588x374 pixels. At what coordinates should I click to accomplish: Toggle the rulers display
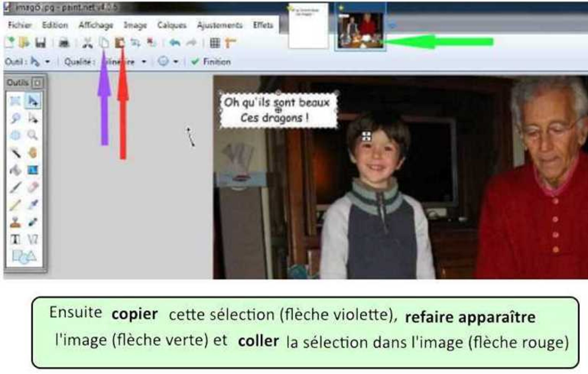click(x=230, y=43)
